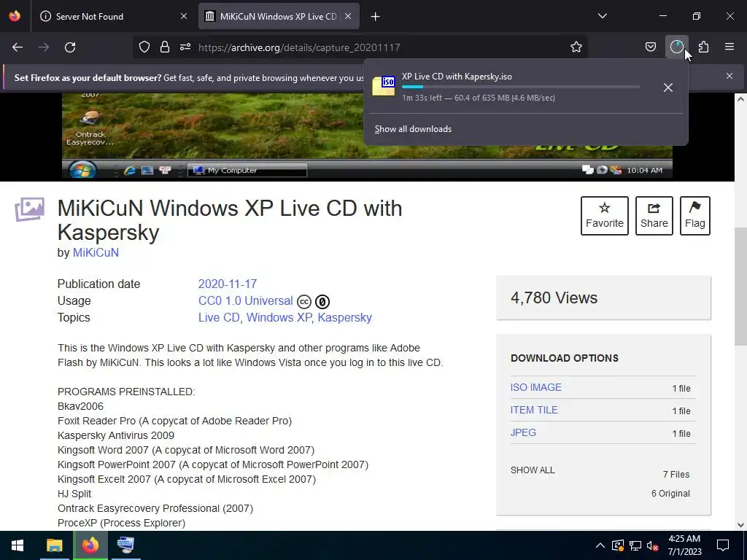This screenshot has height=560, width=747.
Task: Click the download progress bar
Action: coord(521,87)
